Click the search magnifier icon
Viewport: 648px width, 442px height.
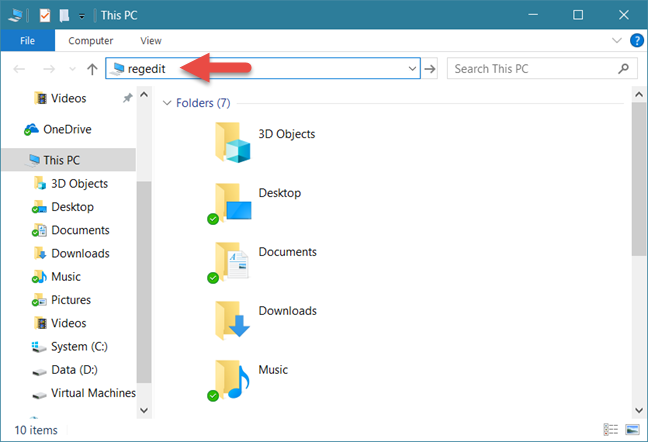click(x=623, y=69)
